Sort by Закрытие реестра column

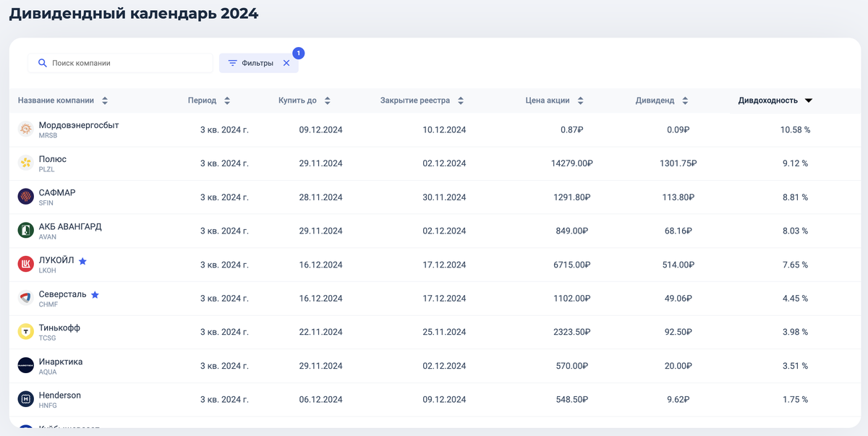coord(461,101)
